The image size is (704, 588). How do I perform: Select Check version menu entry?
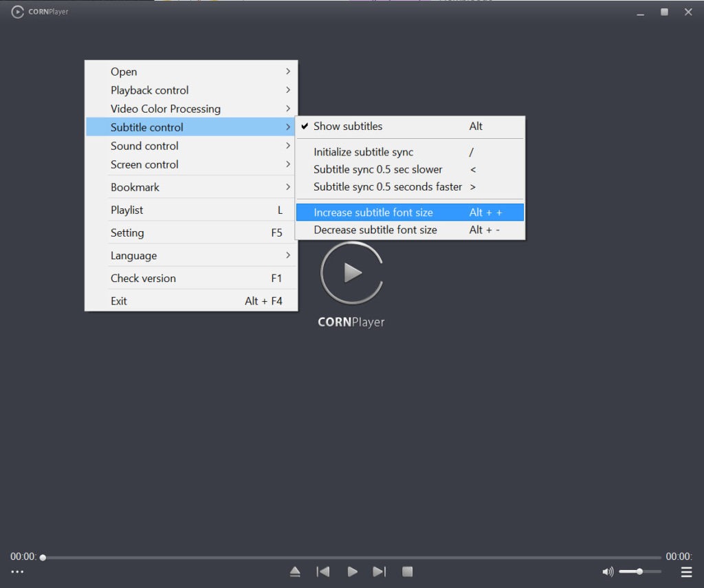[191, 278]
